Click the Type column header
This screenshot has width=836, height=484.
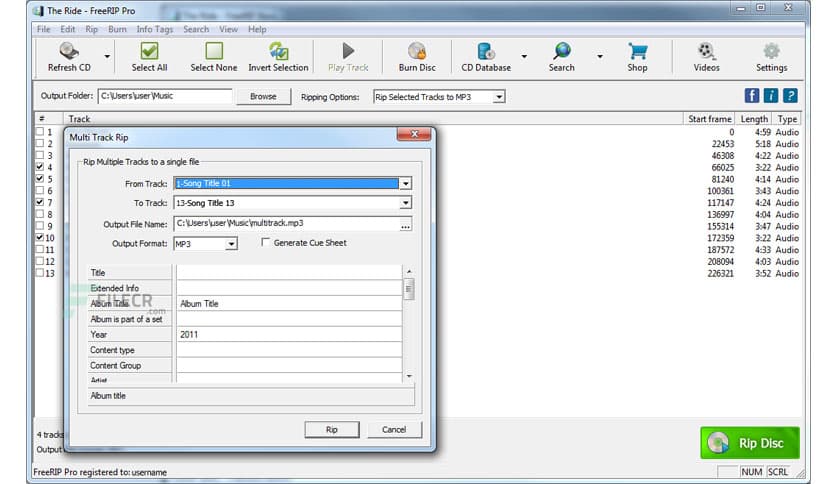pos(787,119)
